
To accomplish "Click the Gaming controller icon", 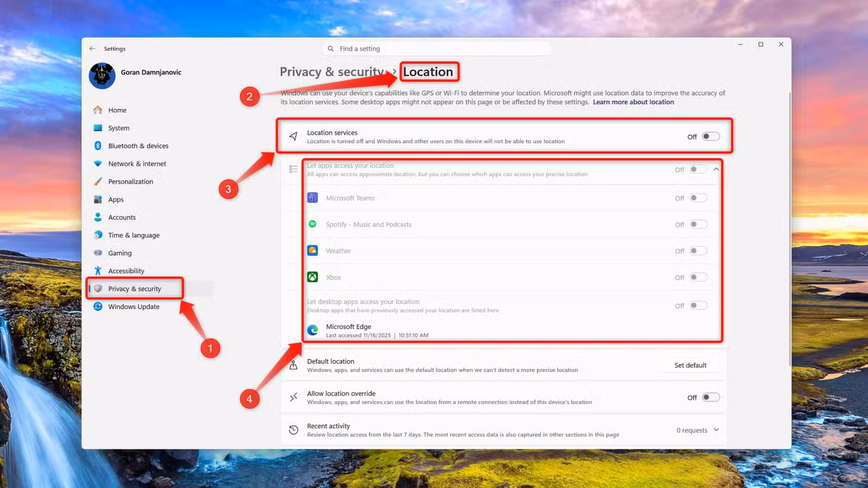I will click(98, 253).
